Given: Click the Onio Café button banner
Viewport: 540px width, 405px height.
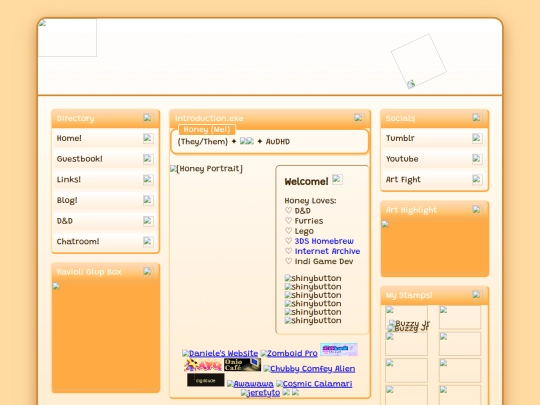Looking at the screenshot, I should (x=242, y=365).
